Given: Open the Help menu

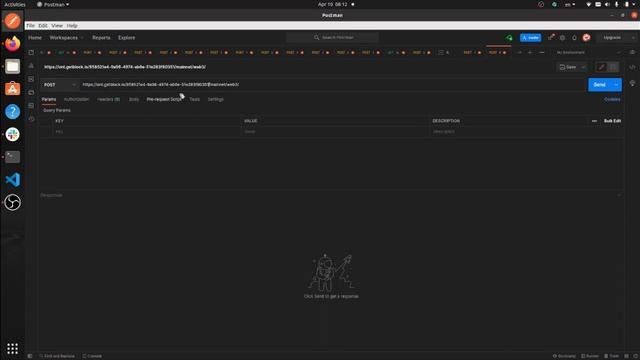Looking at the screenshot, I should pos(72,25).
